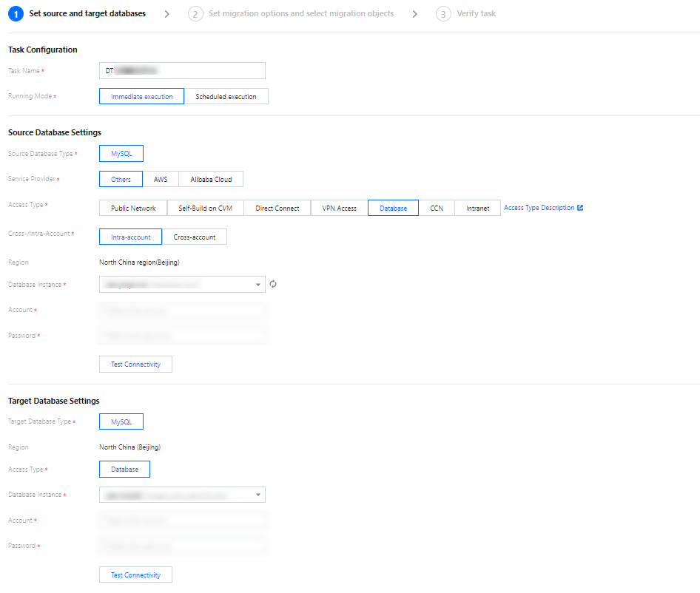Test Connectivity for target database
The image size is (700, 593).
click(x=135, y=575)
